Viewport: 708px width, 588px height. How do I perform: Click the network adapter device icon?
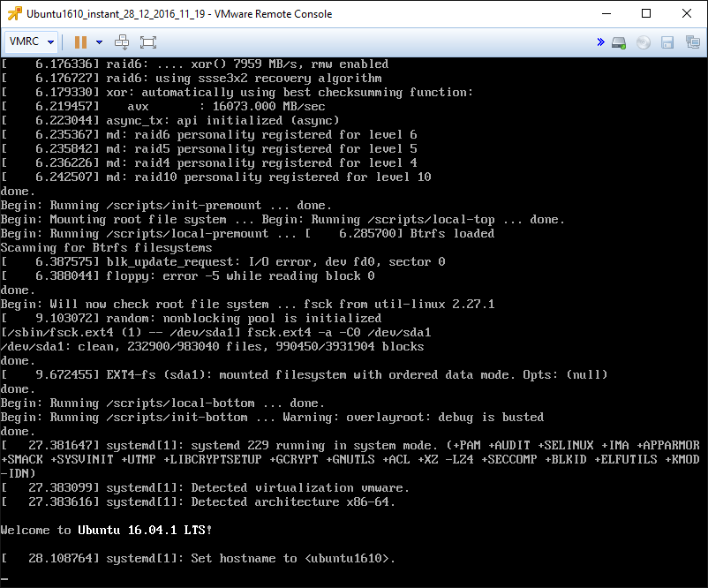click(693, 42)
